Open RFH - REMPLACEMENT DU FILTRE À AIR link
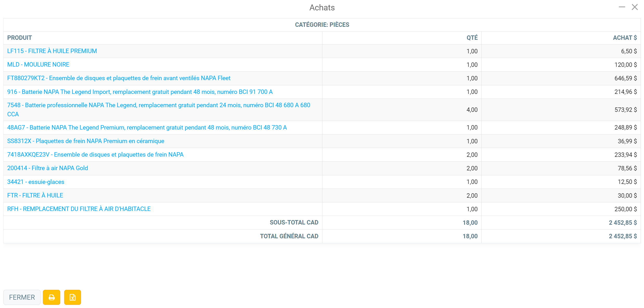The width and height of the screenshot is (644, 308). click(79, 209)
